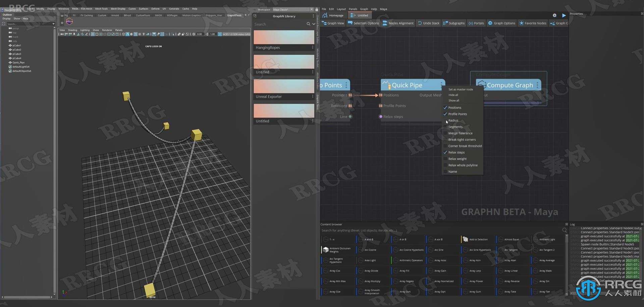Open Portals in the toolbar
644x307 pixels.
tap(476, 23)
